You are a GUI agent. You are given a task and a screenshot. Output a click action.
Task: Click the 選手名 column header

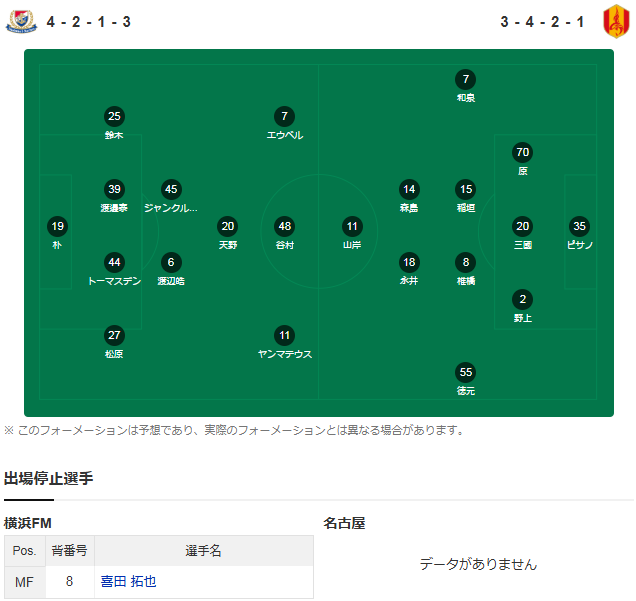click(x=204, y=551)
